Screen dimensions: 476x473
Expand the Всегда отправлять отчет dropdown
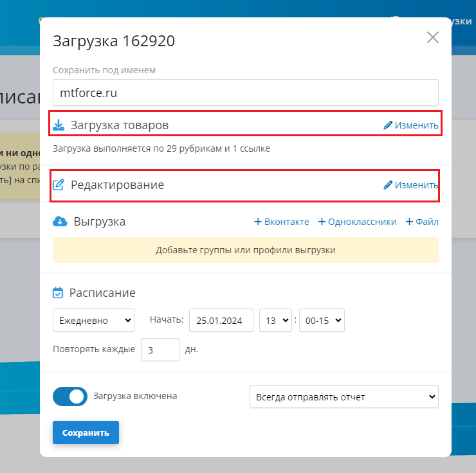point(343,397)
